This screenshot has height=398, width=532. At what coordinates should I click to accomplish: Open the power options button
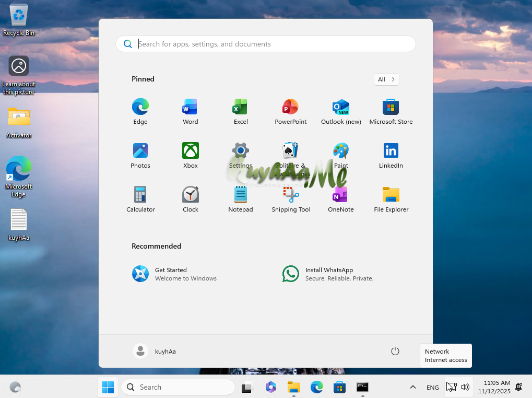(x=395, y=351)
